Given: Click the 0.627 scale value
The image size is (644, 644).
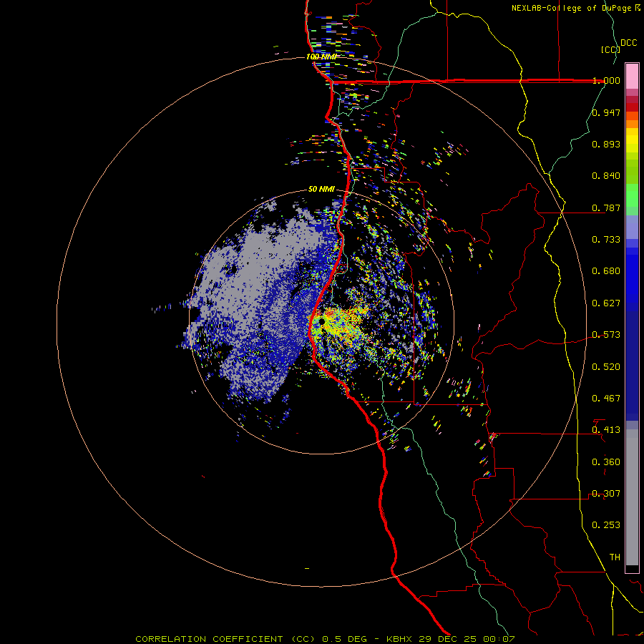Looking at the screenshot, I should [x=606, y=303].
